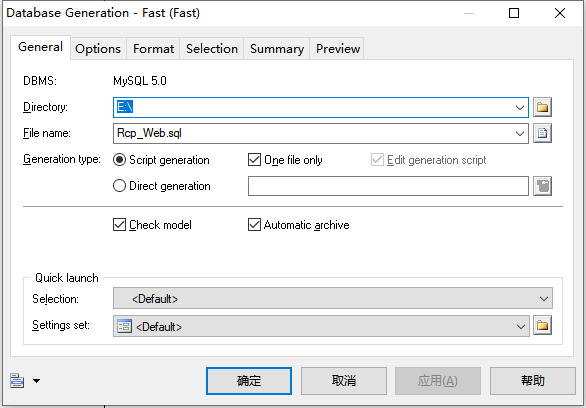Toggle Check model checkbox
586x408 pixels.
[119, 225]
